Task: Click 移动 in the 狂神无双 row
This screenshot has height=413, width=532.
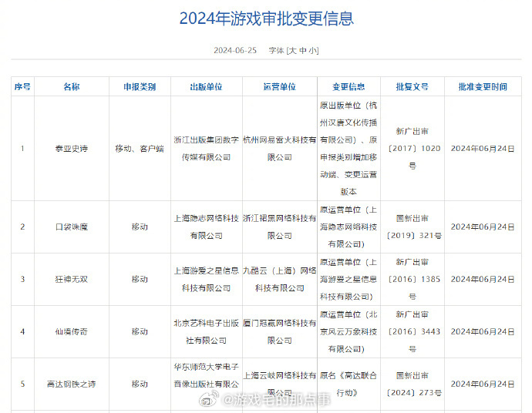Action: coord(140,280)
